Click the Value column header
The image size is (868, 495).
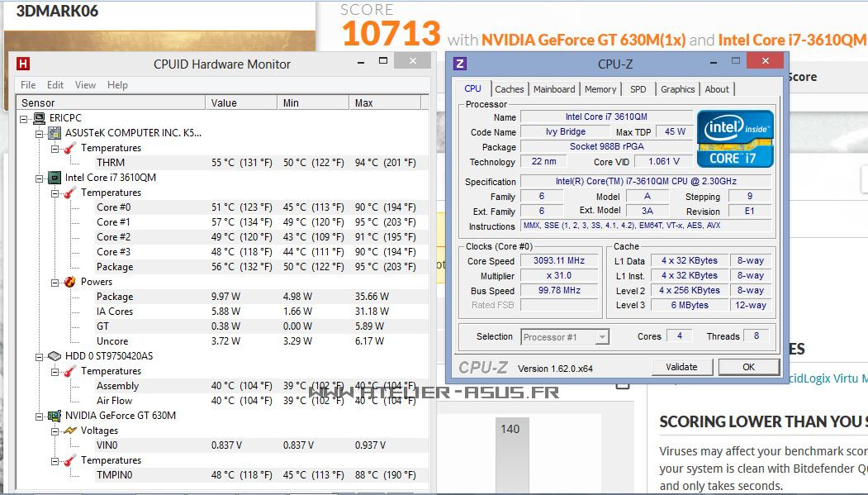point(224,103)
